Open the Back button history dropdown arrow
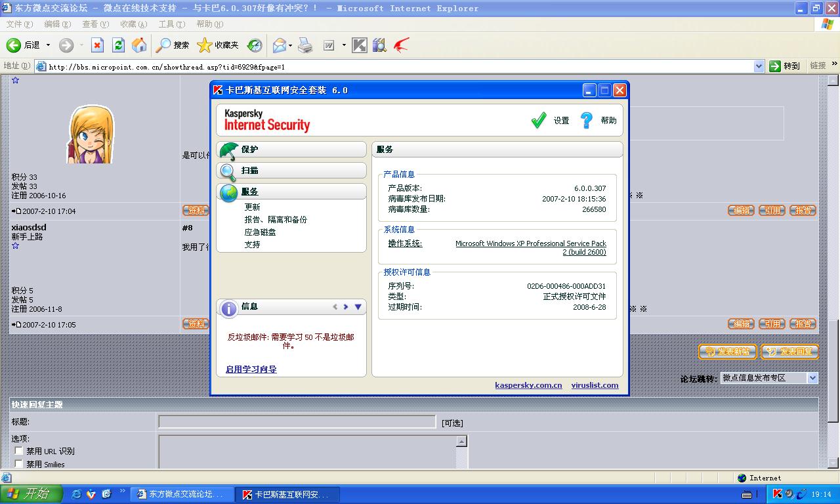The height and width of the screenshot is (504, 840). pos(48,45)
